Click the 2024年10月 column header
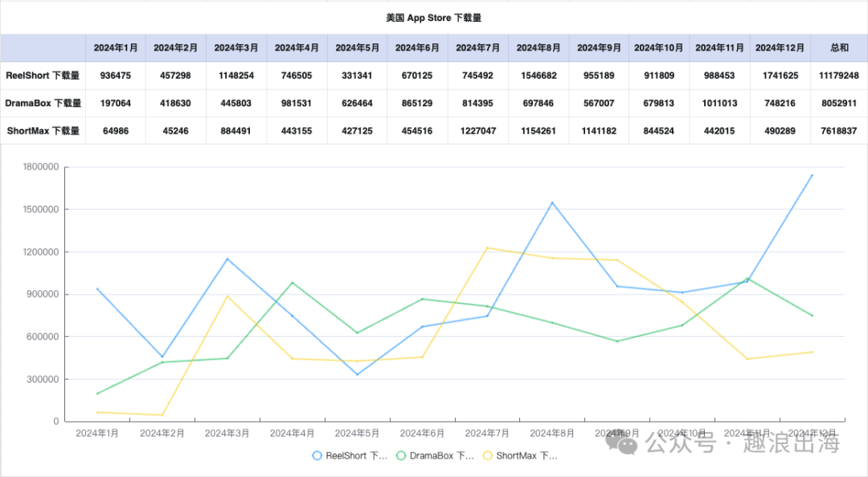 coord(659,47)
